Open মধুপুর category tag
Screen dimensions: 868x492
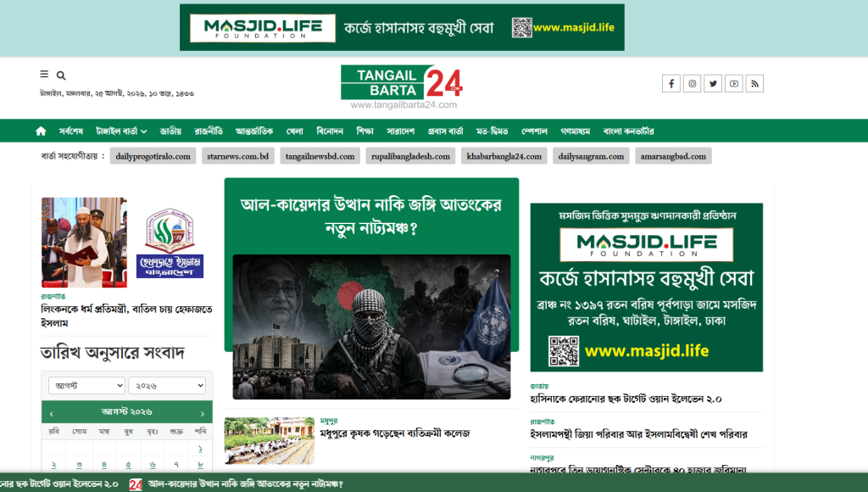tap(329, 421)
